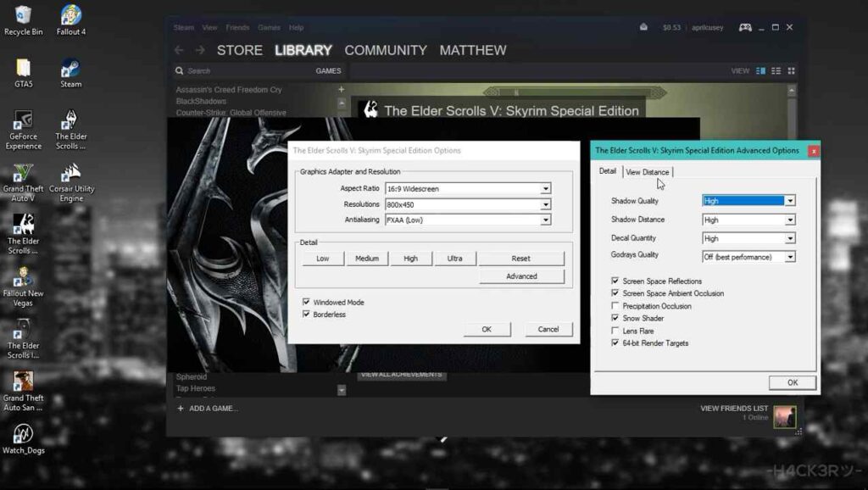Click OK in Advanced Options dialog

[793, 382]
